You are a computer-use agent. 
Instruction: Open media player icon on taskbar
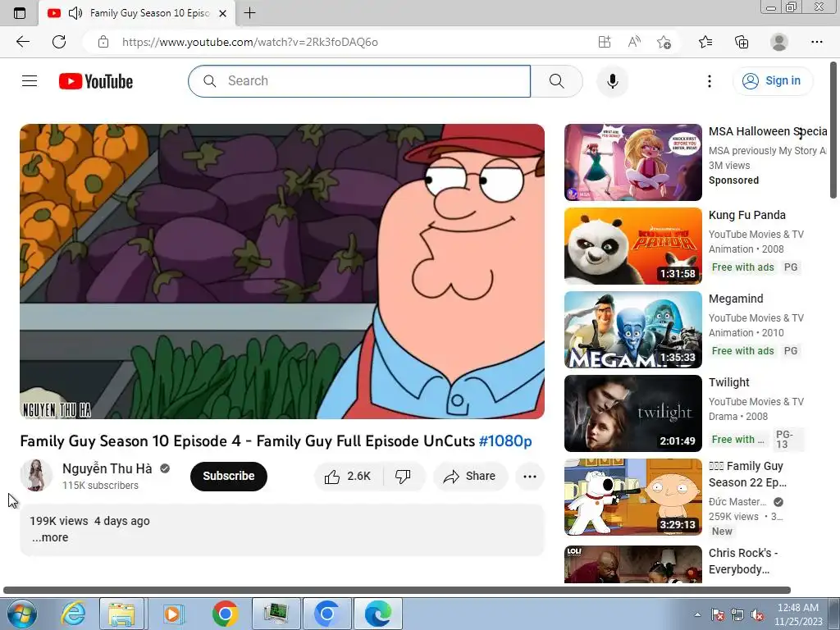point(172,614)
